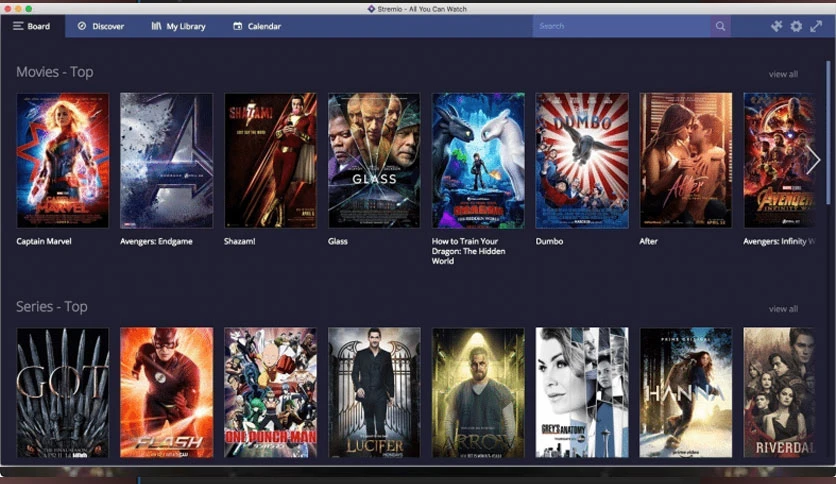Click the Series - Top heading
The width and height of the screenshot is (836, 484).
(52, 306)
